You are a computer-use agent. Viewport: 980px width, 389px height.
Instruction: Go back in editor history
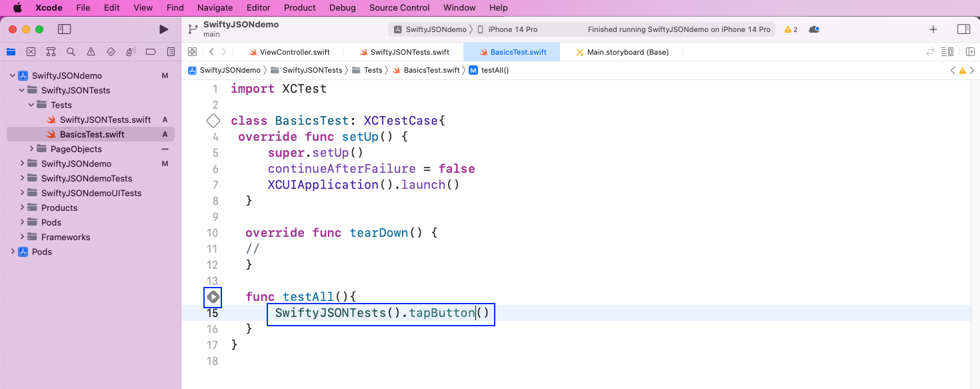click(211, 51)
